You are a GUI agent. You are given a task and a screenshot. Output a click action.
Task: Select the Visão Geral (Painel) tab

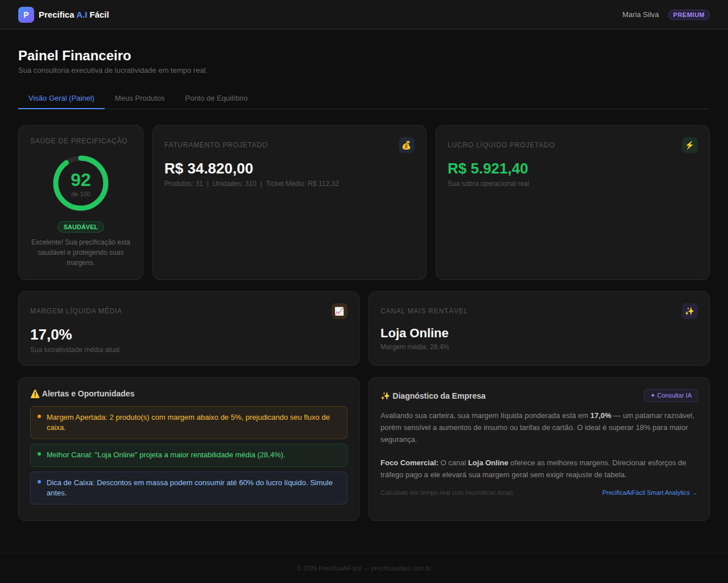coord(61,98)
